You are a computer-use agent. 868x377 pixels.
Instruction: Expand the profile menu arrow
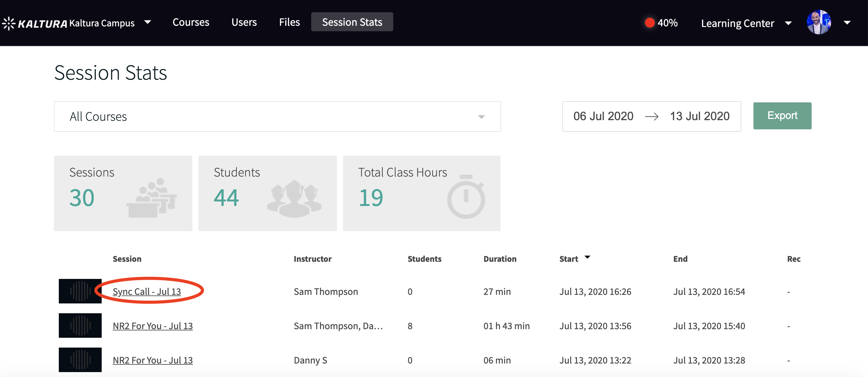847,23
